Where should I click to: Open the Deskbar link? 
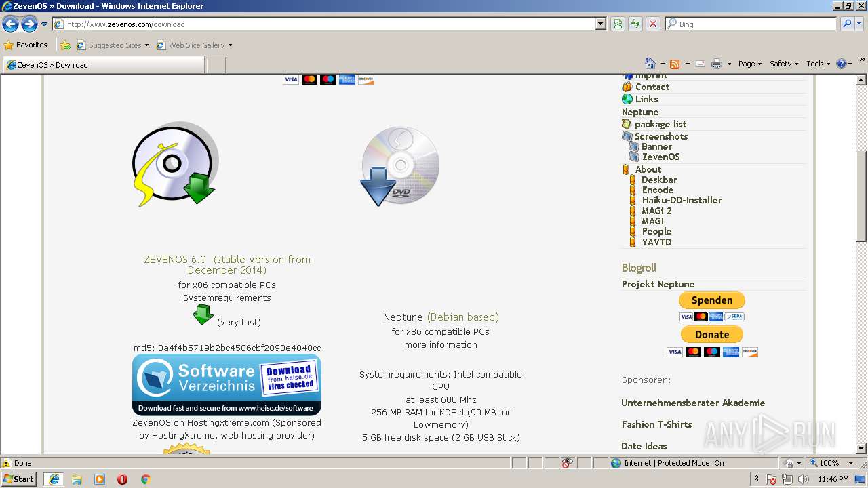tap(659, 180)
